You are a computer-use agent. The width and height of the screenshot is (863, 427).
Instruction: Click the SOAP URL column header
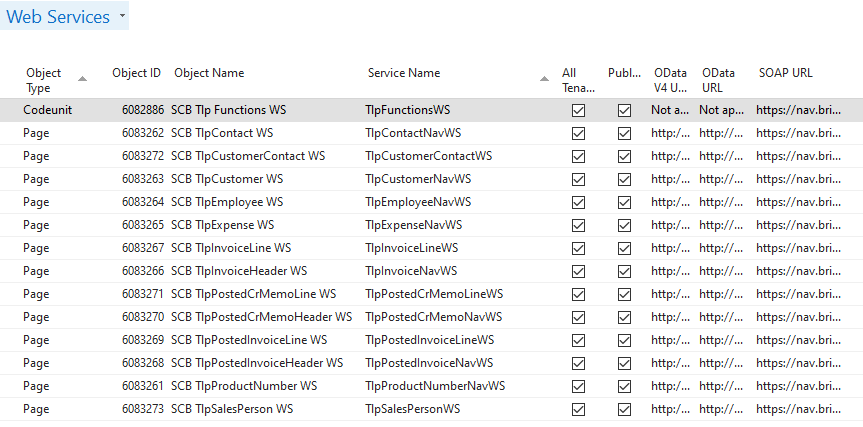[x=785, y=73]
